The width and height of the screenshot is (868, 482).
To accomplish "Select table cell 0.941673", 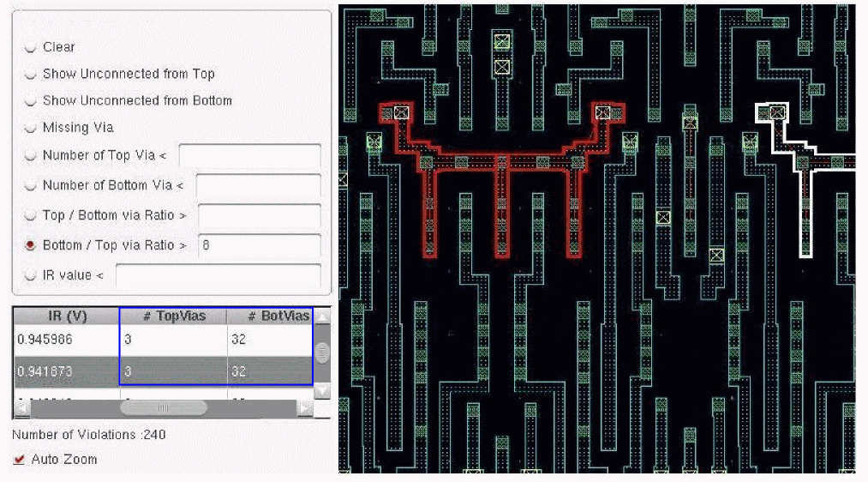I will tap(67, 371).
